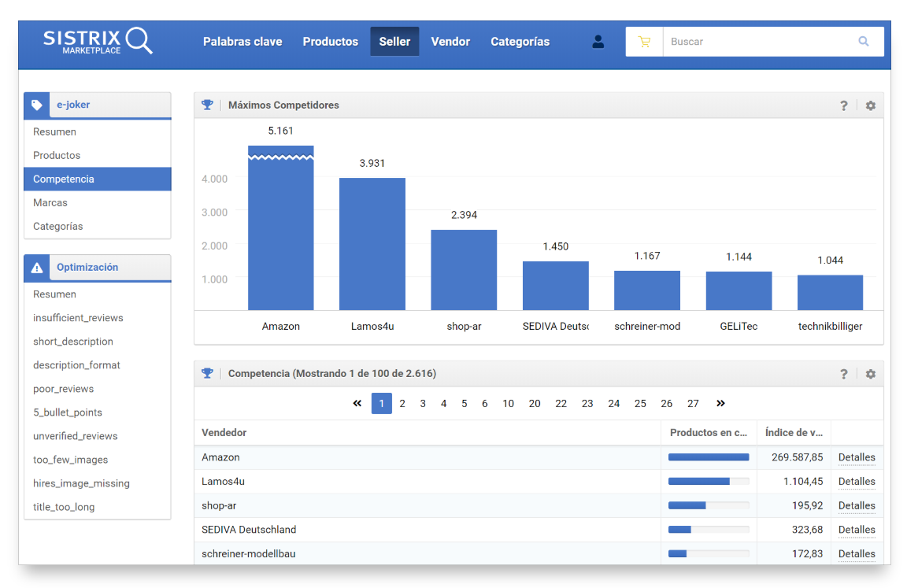The width and height of the screenshot is (907, 588).
Task: Open insufficient_reviews optimization item
Action: pos(78,318)
